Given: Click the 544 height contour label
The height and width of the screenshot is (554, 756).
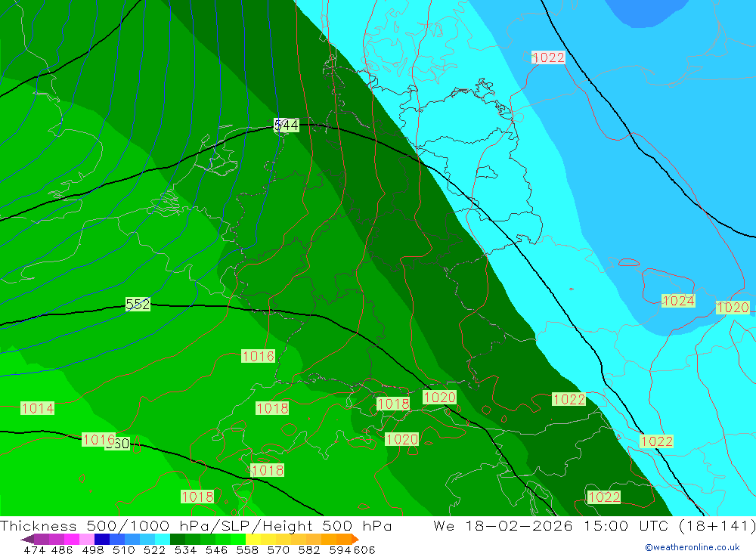Looking at the screenshot, I should point(287,125).
